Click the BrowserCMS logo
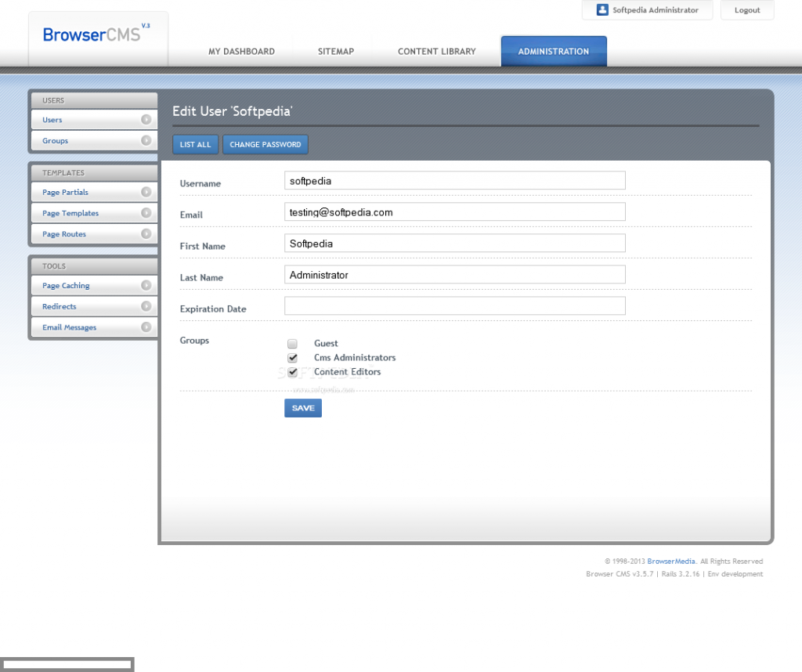 pos(96,34)
